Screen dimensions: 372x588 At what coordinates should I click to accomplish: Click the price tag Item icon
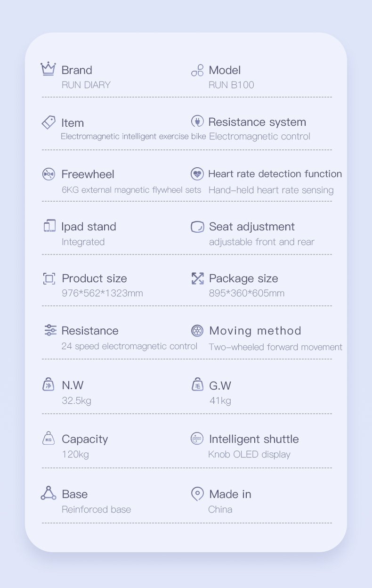click(x=49, y=122)
